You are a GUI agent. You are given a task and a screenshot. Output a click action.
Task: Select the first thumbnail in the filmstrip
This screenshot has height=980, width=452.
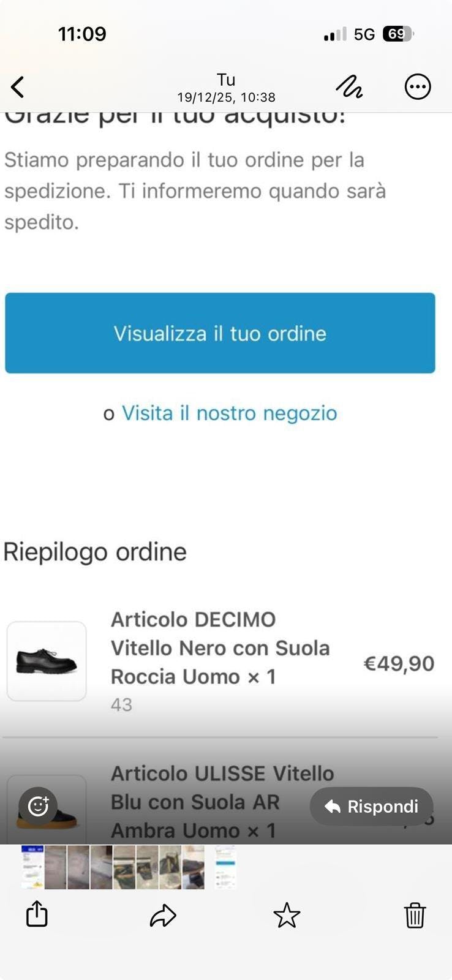point(32,867)
